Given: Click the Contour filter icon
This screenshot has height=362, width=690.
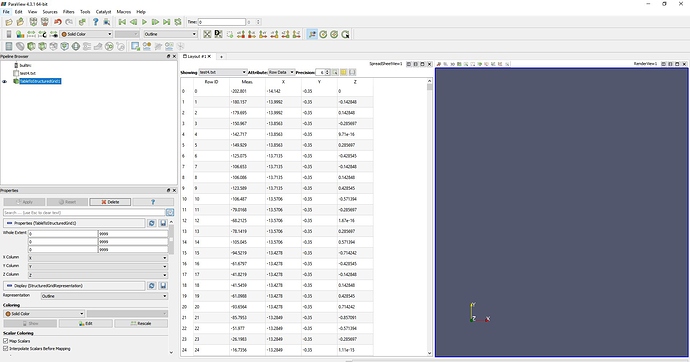Looking at the screenshot, I should point(20,46).
